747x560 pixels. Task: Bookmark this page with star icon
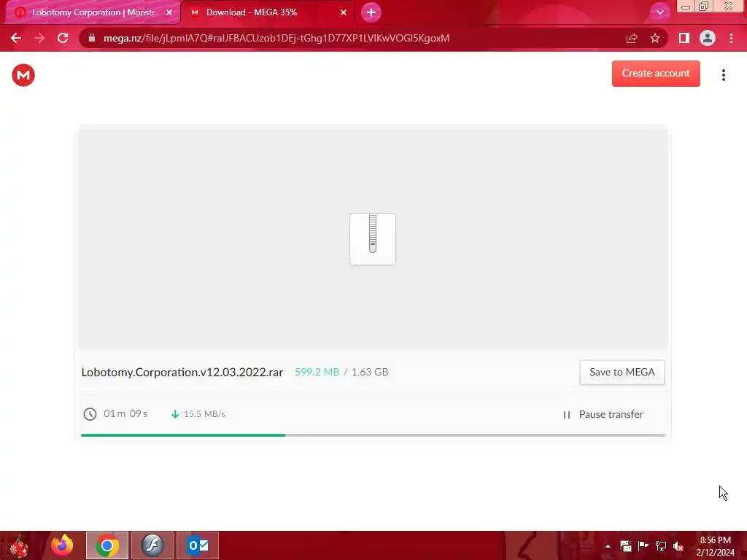coord(655,38)
